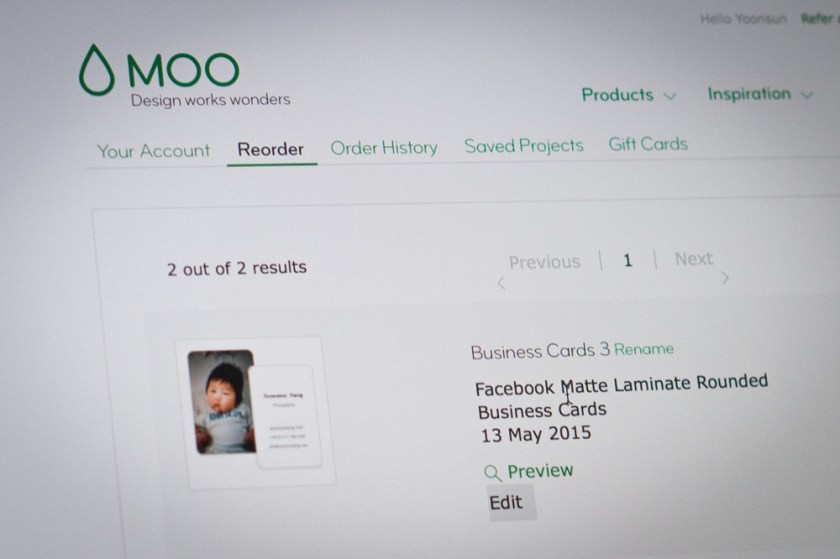Viewport: 840px width, 559px height.
Task: Go to the Saved Projects tab
Action: 523,146
